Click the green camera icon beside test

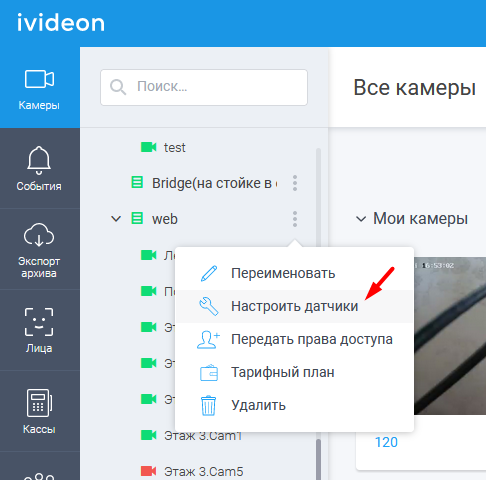click(148, 147)
